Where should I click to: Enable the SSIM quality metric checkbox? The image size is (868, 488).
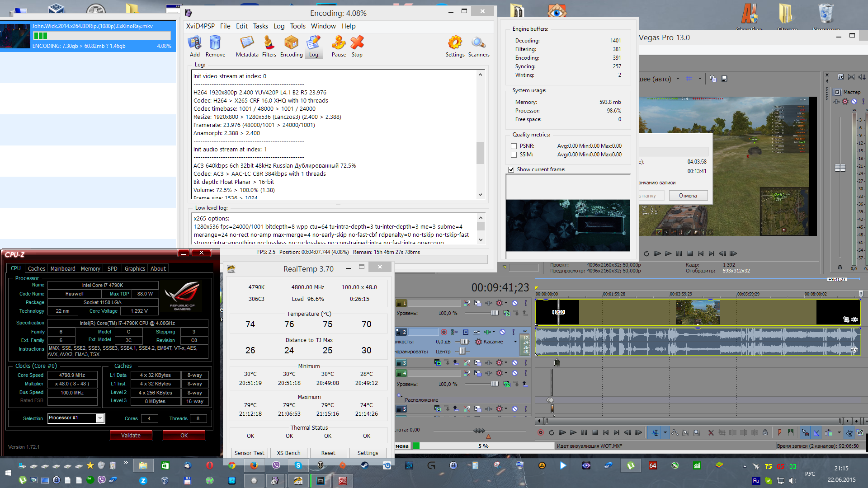point(514,155)
